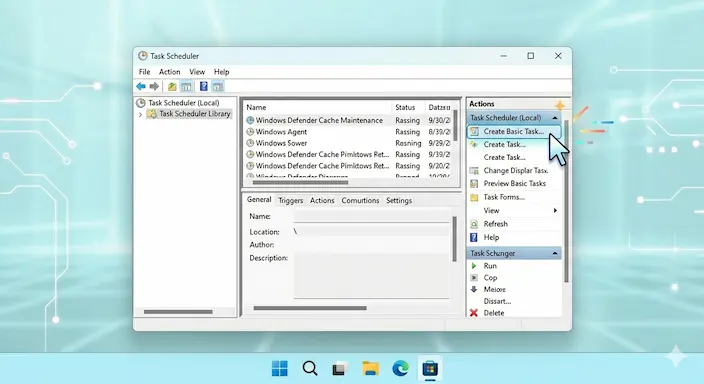This screenshot has height=384, width=704.
Task: Click the clock icon of Windows Agent row
Action: (250, 132)
